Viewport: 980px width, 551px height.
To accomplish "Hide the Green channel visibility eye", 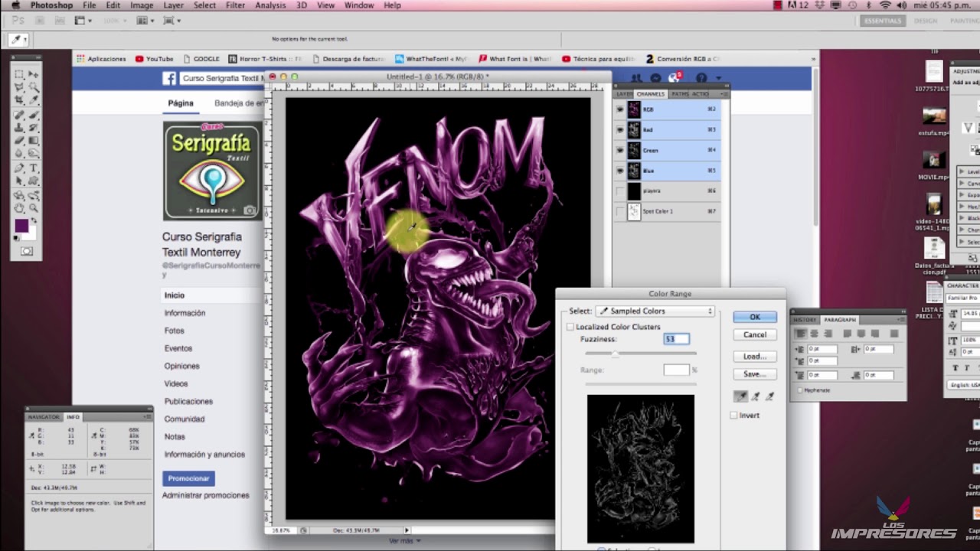I will click(620, 151).
